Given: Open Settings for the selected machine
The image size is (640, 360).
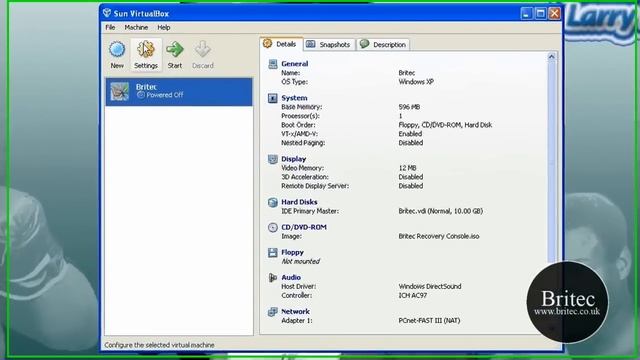Looking at the screenshot, I should point(146,54).
